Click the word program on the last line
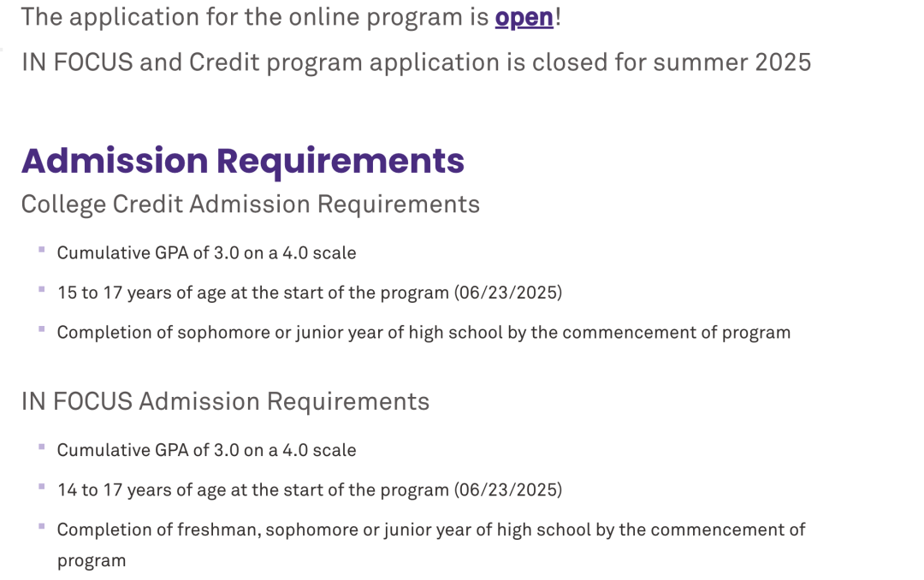The width and height of the screenshot is (924, 580). click(92, 561)
